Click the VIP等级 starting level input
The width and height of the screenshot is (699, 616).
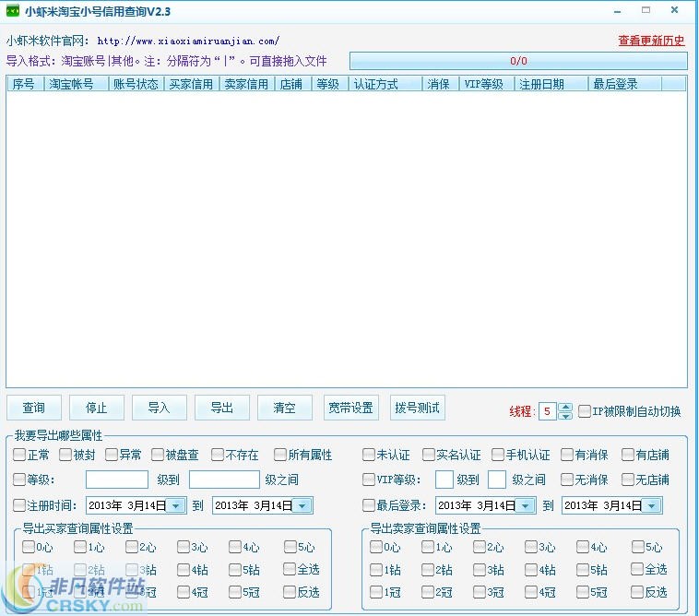tap(444, 480)
